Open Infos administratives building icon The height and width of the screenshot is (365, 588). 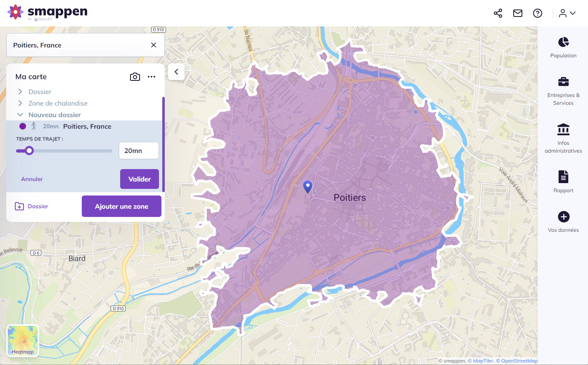point(563,130)
